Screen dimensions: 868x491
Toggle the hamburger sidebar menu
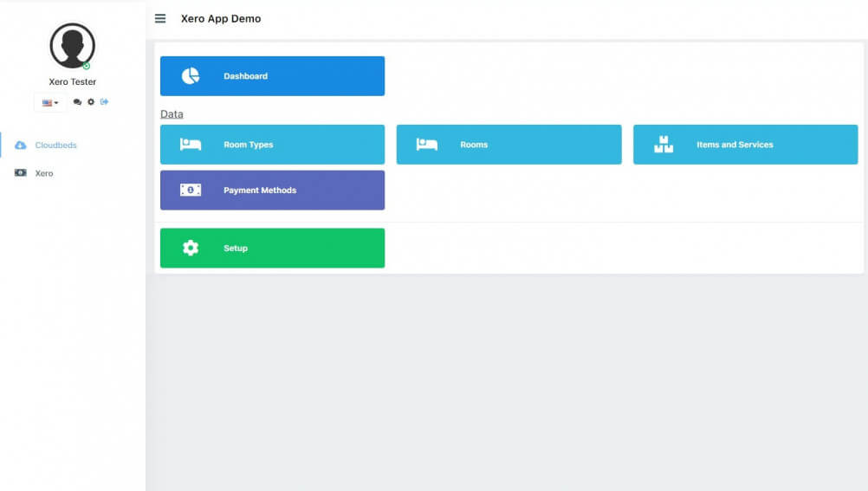point(160,18)
